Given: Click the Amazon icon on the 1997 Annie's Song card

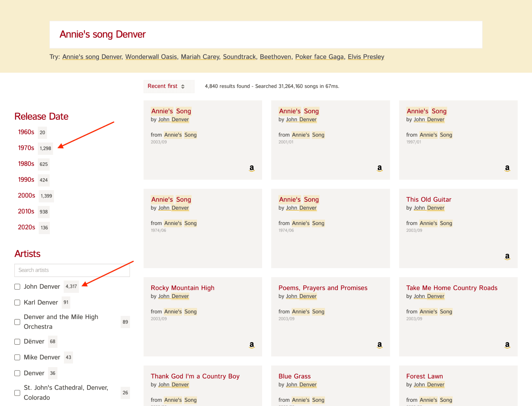Looking at the screenshot, I should [x=507, y=168].
